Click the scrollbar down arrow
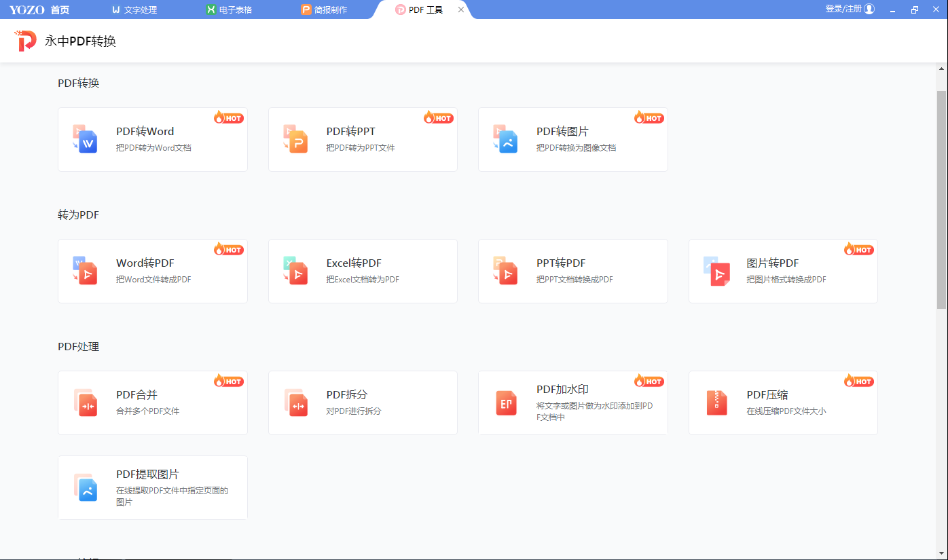This screenshot has width=948, height=560. 942,555
